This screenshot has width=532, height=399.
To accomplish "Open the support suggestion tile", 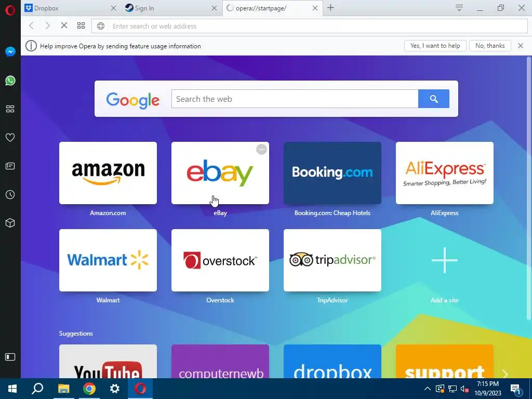I will (x=445, y=362).
